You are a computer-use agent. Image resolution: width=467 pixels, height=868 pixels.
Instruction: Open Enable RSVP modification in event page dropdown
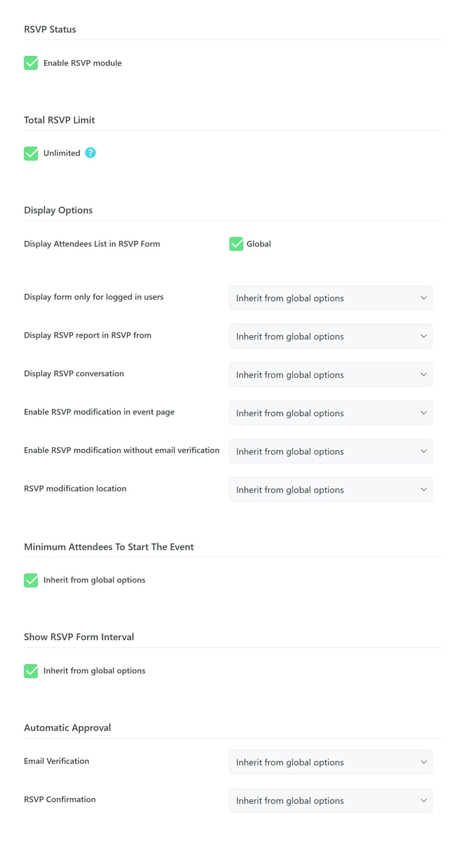(330, 413)
